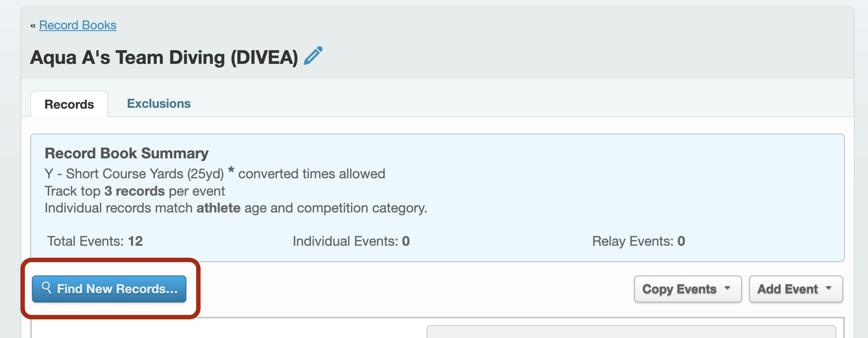Image resolution: width=868 pixels, height=338 pixels.
Task: Select the Records tab
Action: 69,104
